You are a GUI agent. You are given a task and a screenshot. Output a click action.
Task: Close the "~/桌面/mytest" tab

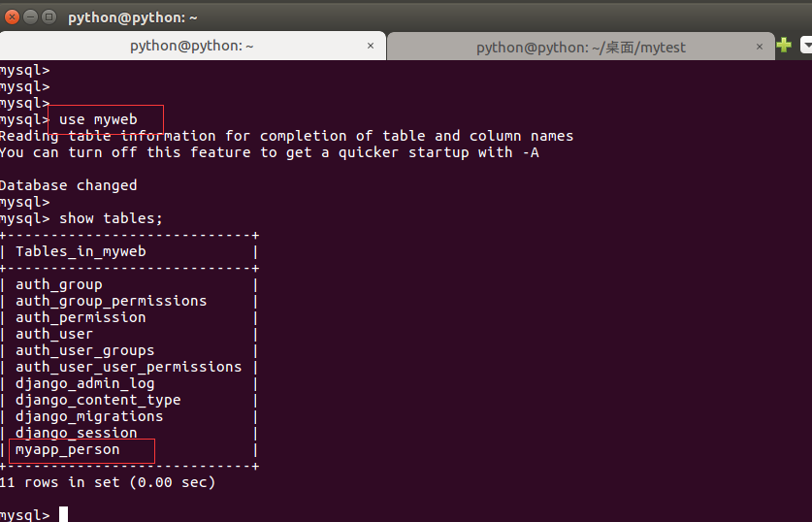pyautogui.click(x=760, y=46)
